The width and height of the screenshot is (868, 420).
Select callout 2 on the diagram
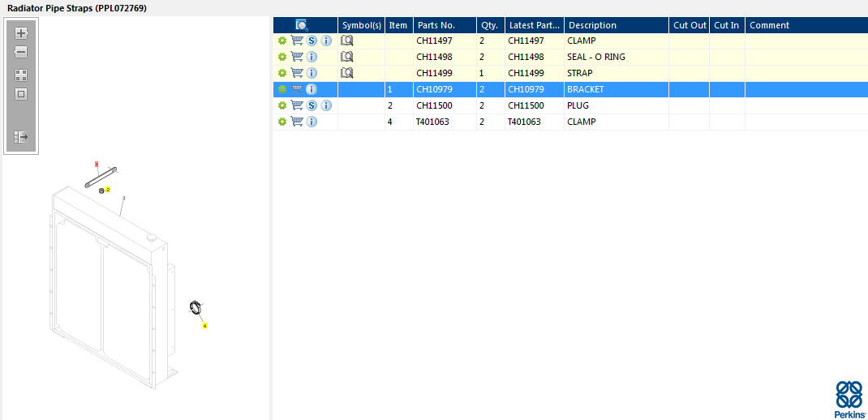pyautogui.click(x=108, y=189)
